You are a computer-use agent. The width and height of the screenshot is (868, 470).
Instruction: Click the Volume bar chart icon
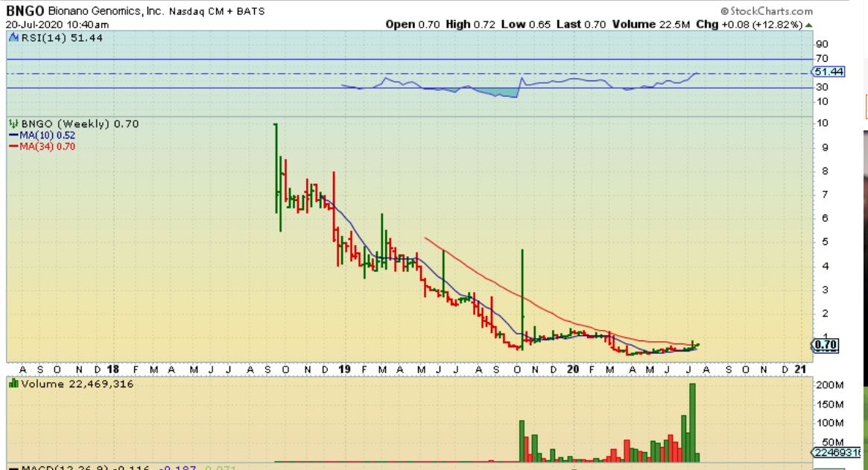click(x=13, y=384)
